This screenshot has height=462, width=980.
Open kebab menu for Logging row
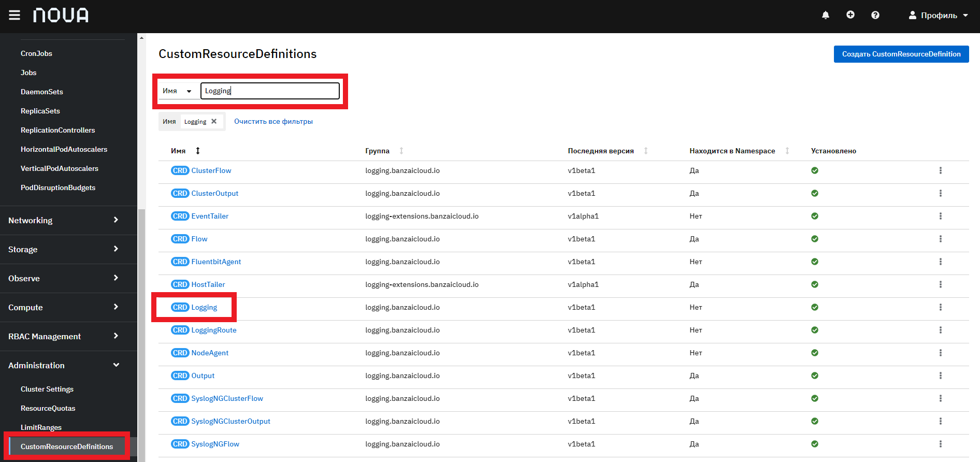(941, 307)
